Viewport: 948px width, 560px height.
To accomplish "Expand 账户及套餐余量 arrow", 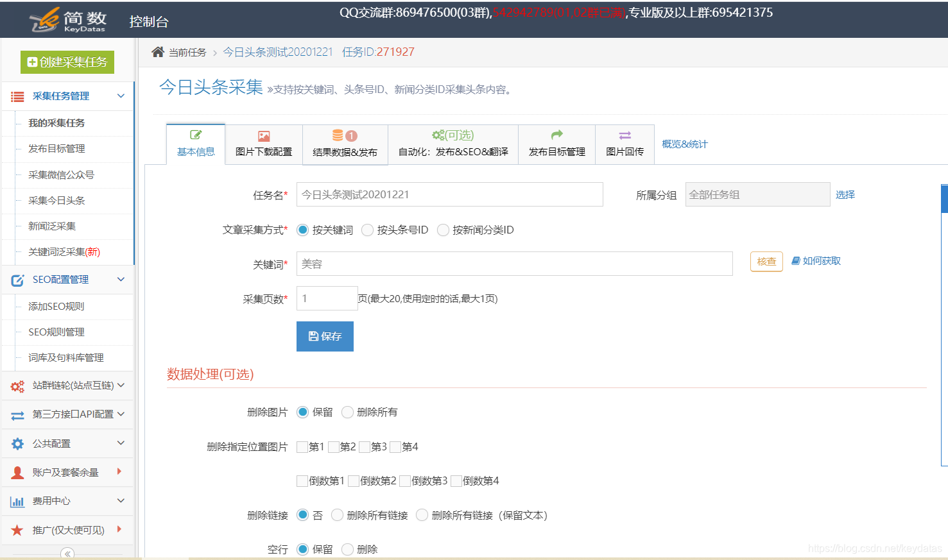I will [119, 471].
